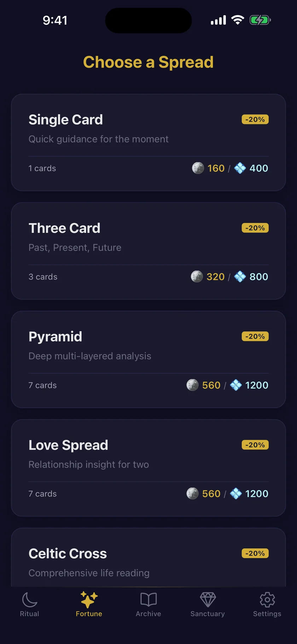Choose the Love Spread option
Screen dimensions: 297x644
[x=148, y=468]
